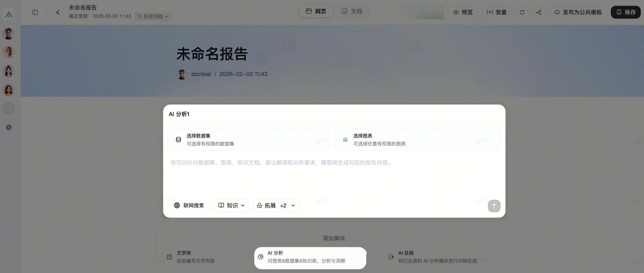Open the 选择数据集 dataset selector card
644x273 pixels.
[x=248, y=140]
